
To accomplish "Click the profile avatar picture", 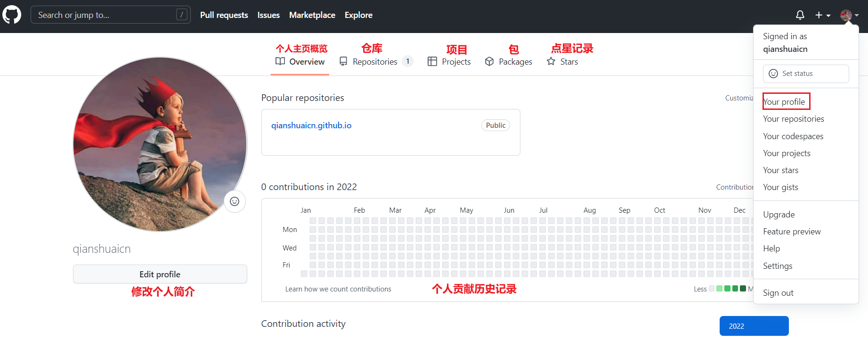I will click(x=160, y=144).
